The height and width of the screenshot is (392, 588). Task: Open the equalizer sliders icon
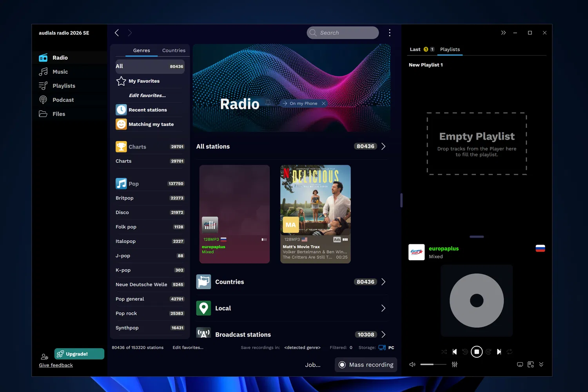coord(455,365)
